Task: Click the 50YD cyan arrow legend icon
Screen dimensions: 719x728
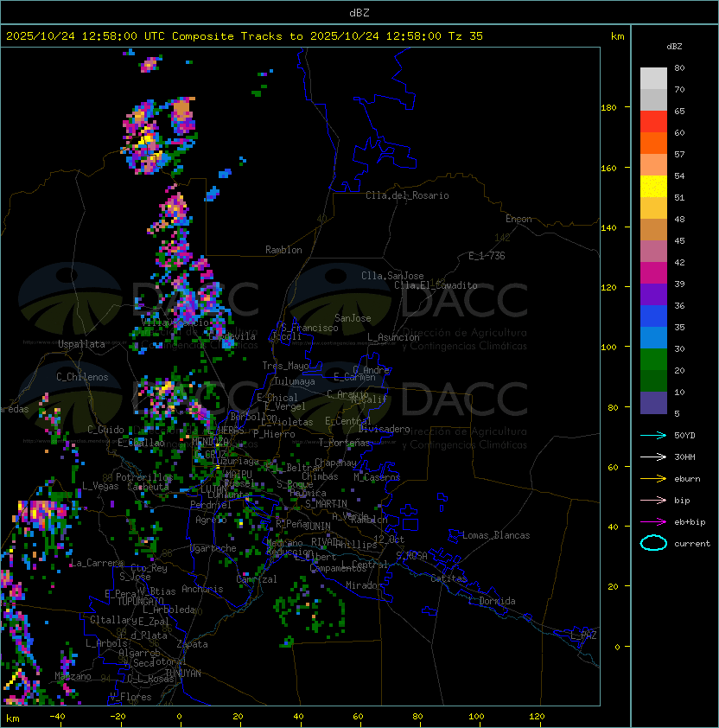Action: [x=653, y=435]
